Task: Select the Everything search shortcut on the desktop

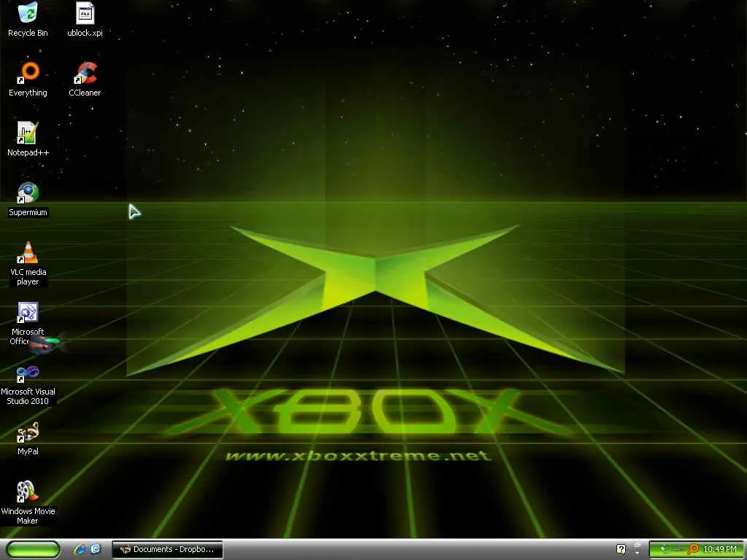Action: [x=28, y=79]
